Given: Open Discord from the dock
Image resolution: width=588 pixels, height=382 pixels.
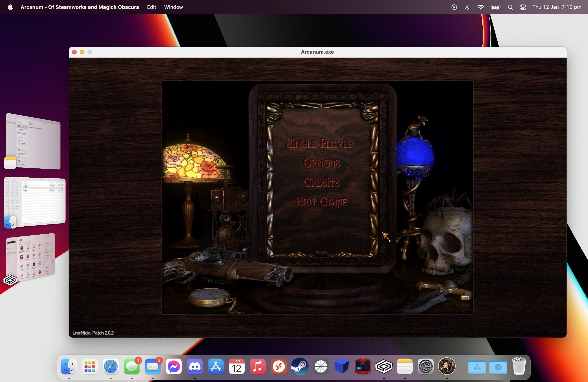Looking at the screenshot, I should (195, 366).
